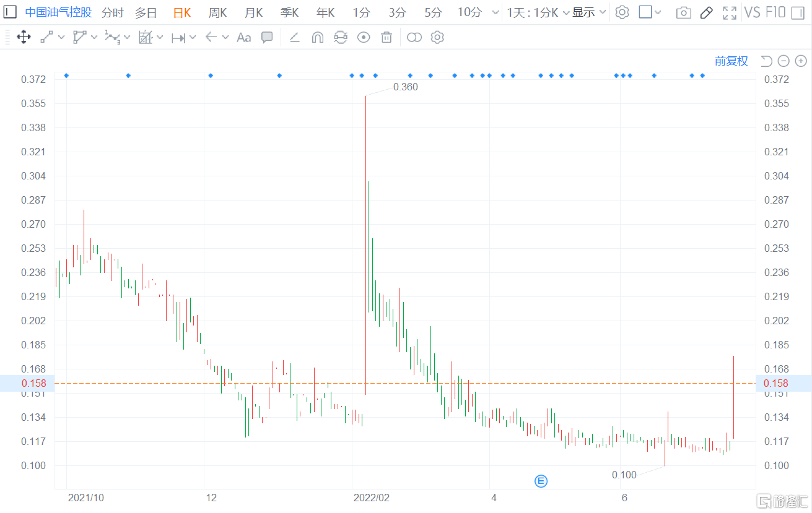Toggle the drawing pencil tool
Viewport: 812px width, 513px height.
coord(707,12)
